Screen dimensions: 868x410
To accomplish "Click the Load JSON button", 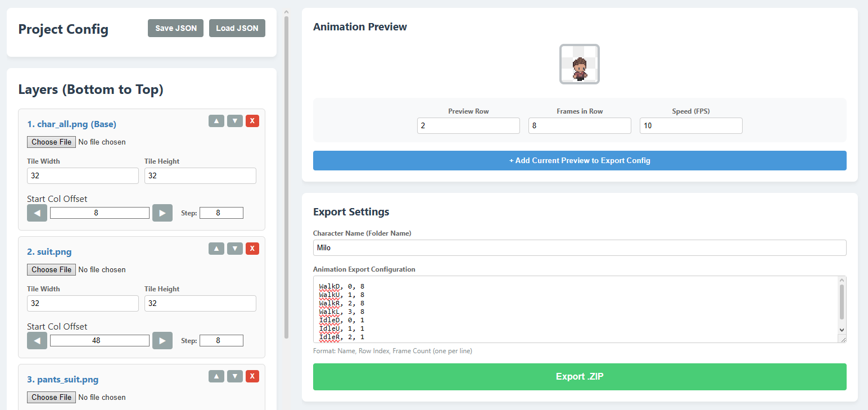I will pyautogui.click(x=237, y=28).
